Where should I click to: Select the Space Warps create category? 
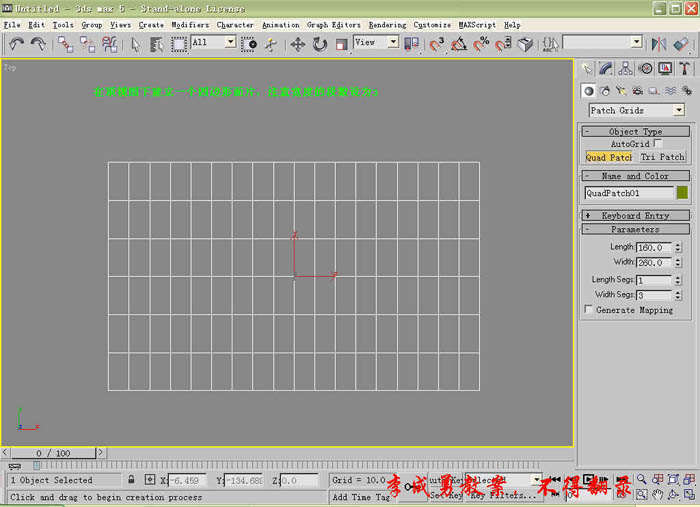point(671,91)
